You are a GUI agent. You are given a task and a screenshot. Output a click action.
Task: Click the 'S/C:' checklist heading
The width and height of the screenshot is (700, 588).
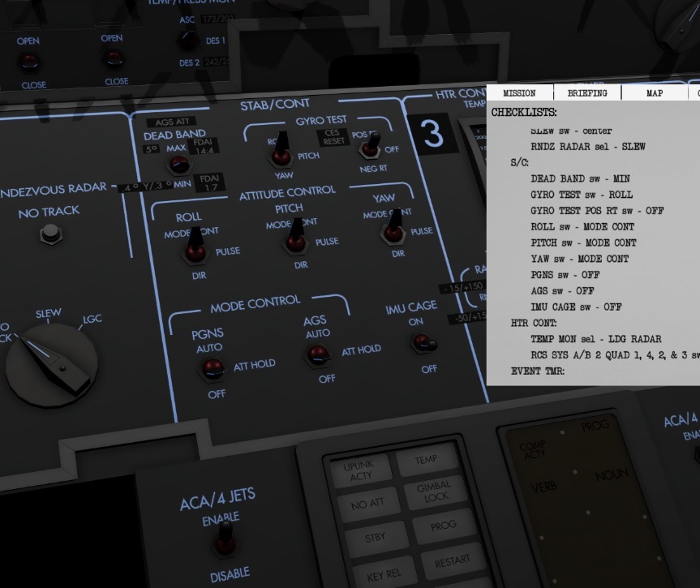click(x=520, y=162)
